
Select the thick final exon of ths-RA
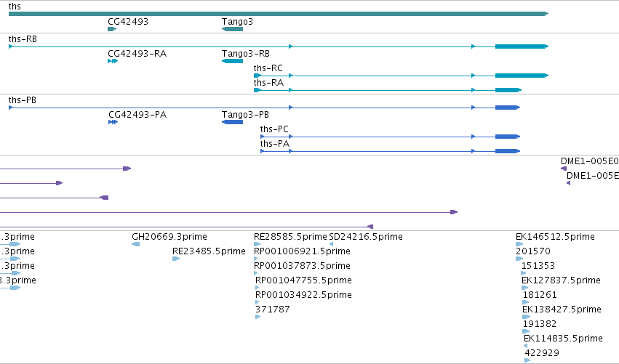[x=508, y=90]
